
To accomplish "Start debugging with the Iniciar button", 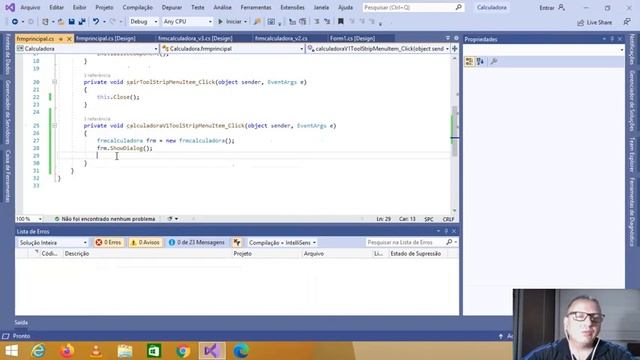I will click(x=232, y=22).
